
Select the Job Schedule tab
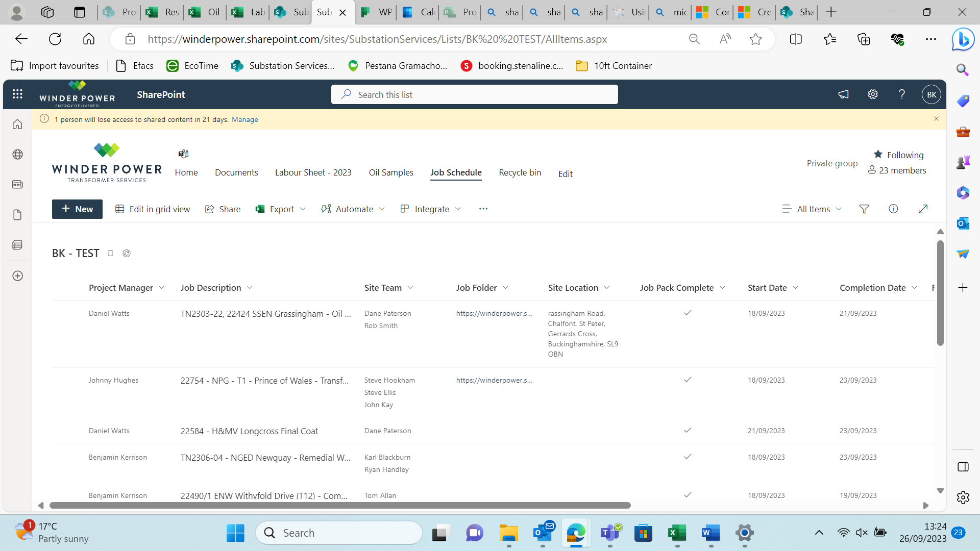[456, 172]
